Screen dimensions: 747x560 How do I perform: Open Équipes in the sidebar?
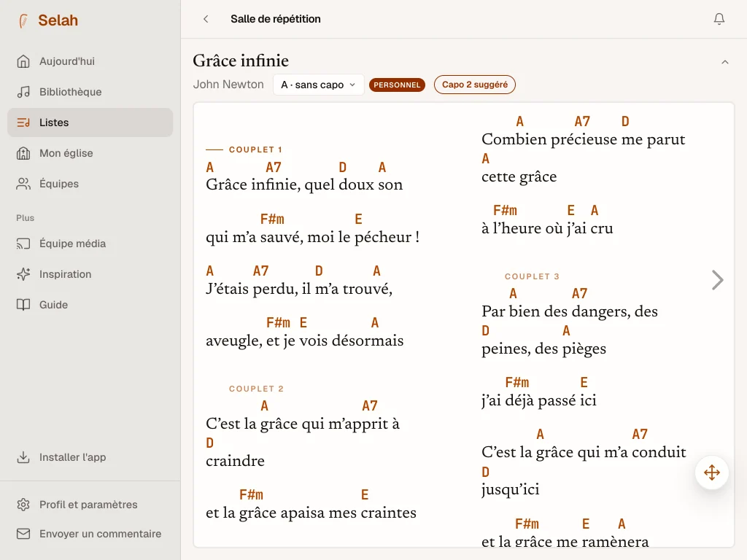coord(90,184)
